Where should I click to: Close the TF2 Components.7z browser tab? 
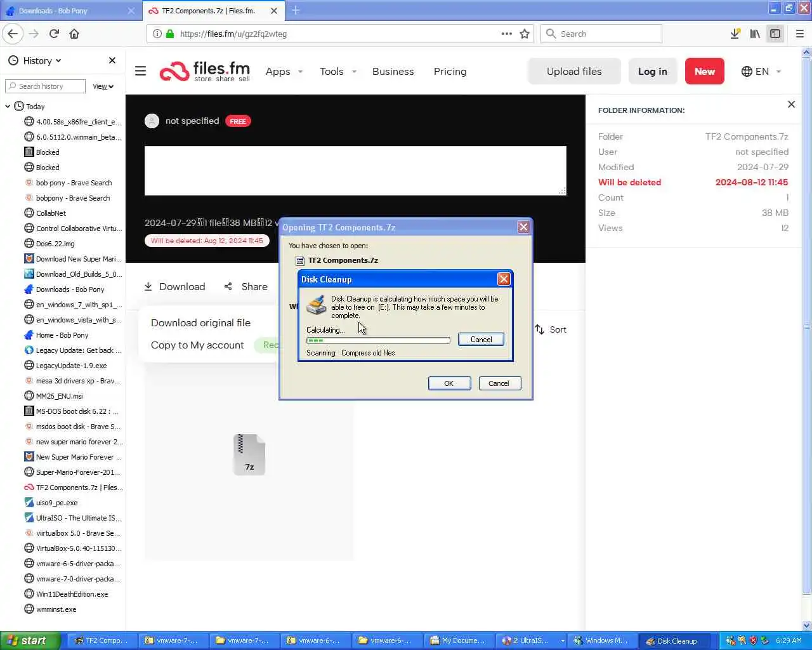coord(274,11)
